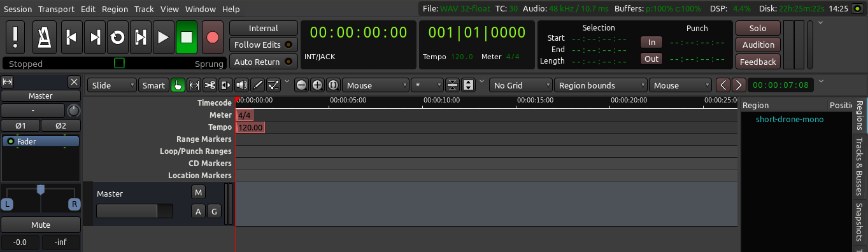Click the stereo panner control
This screenshot has width=868, height=252.
(41, 199)
